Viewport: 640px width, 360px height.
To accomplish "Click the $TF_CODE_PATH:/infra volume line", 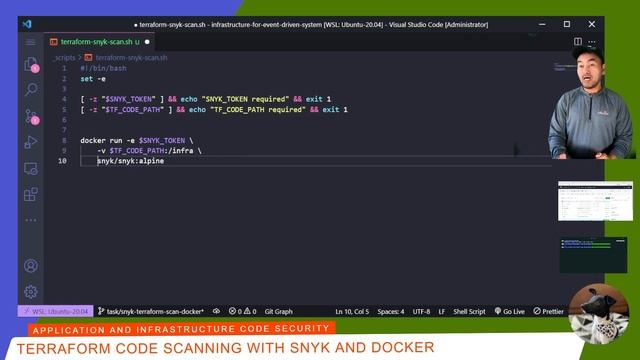I will pos(149,151).
